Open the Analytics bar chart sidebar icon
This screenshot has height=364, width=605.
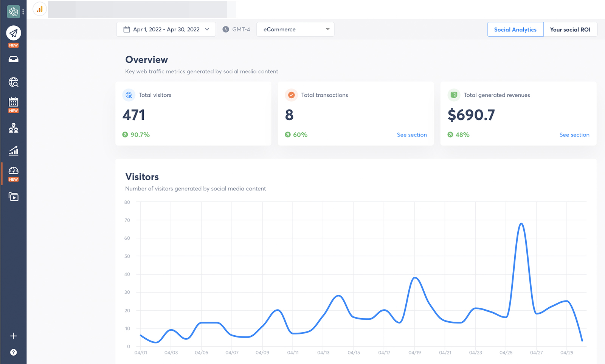[x=14, y=151]
